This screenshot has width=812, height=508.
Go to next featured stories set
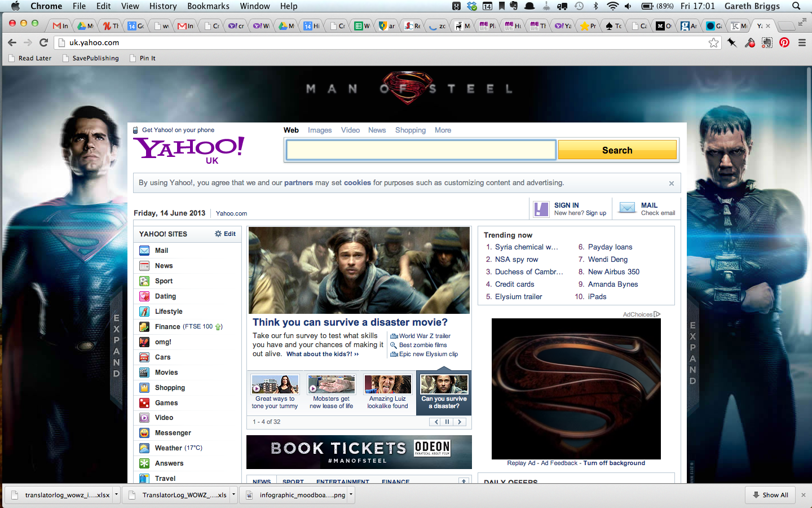click(460, 422)
